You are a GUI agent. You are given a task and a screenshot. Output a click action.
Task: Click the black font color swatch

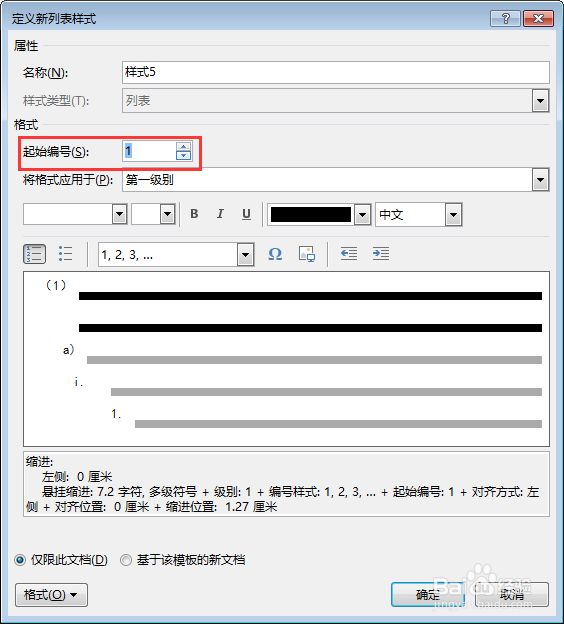click(x=311, y=215)
